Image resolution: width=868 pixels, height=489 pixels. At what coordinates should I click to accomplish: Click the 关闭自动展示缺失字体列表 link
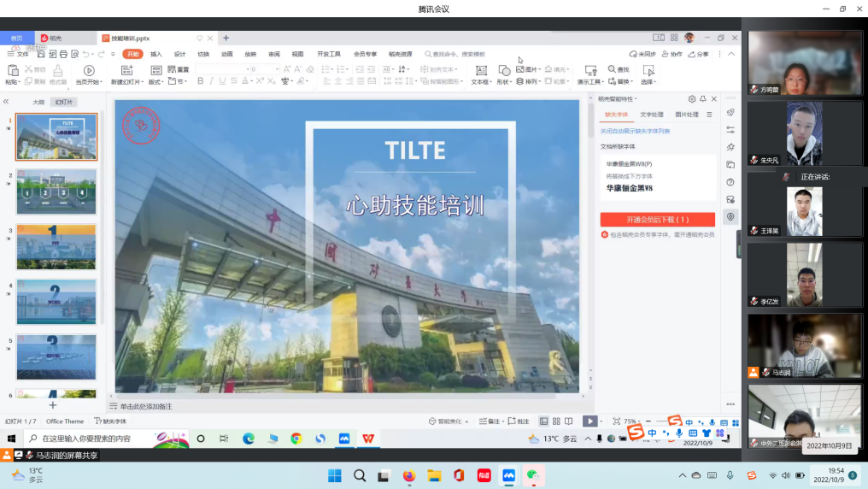point(635,131)
